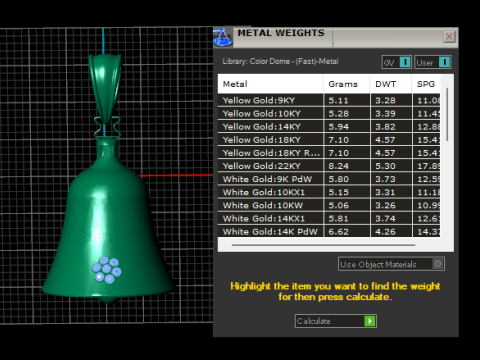Select the White Gold:9K PdW row

[329, 179]
